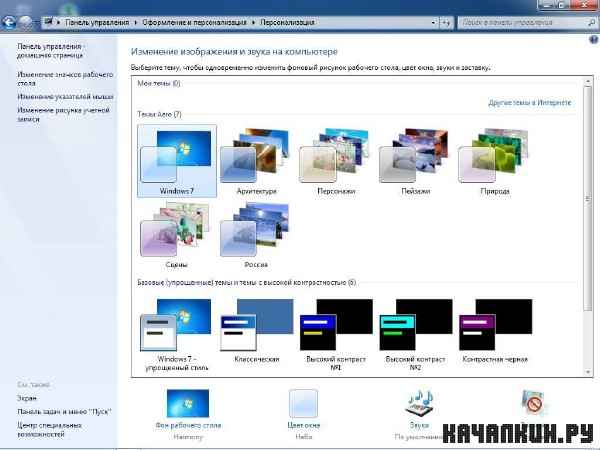Click the theme list scroll up arrow
This screenshot has width=600, height=450.
pyautogui.click(x=588, y=82)
